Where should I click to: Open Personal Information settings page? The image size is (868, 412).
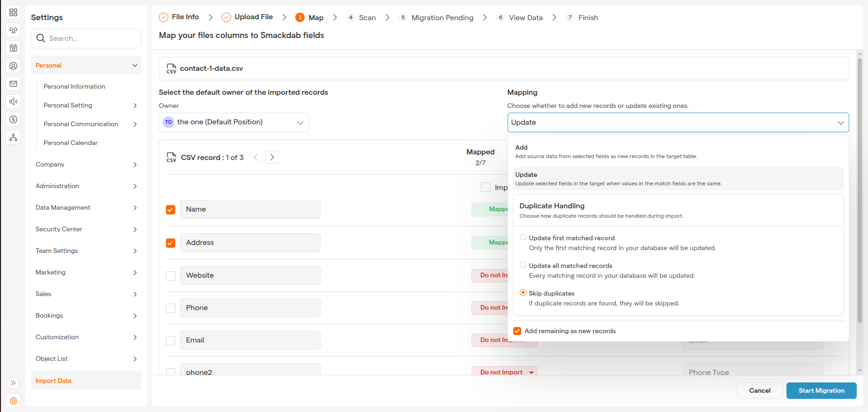[74, 87]
